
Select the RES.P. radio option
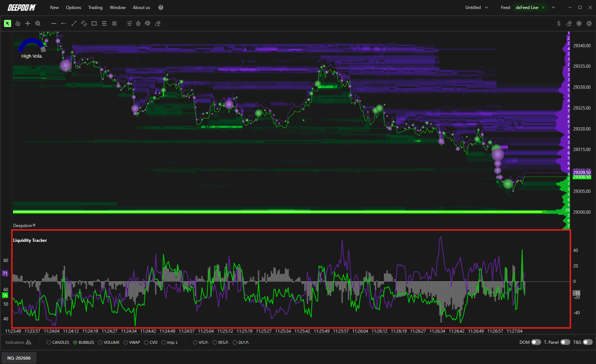pyautogui.click(x=221, y=342)
